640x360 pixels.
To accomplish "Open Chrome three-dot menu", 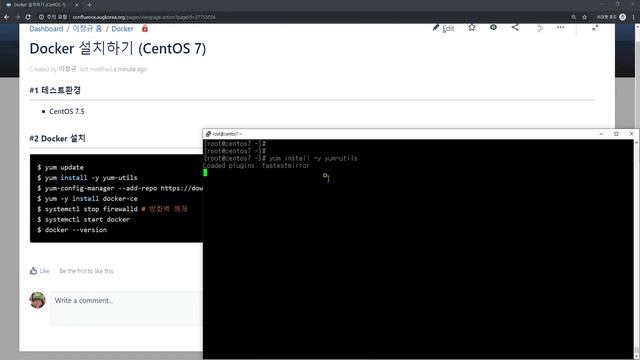I will point(633,17).
